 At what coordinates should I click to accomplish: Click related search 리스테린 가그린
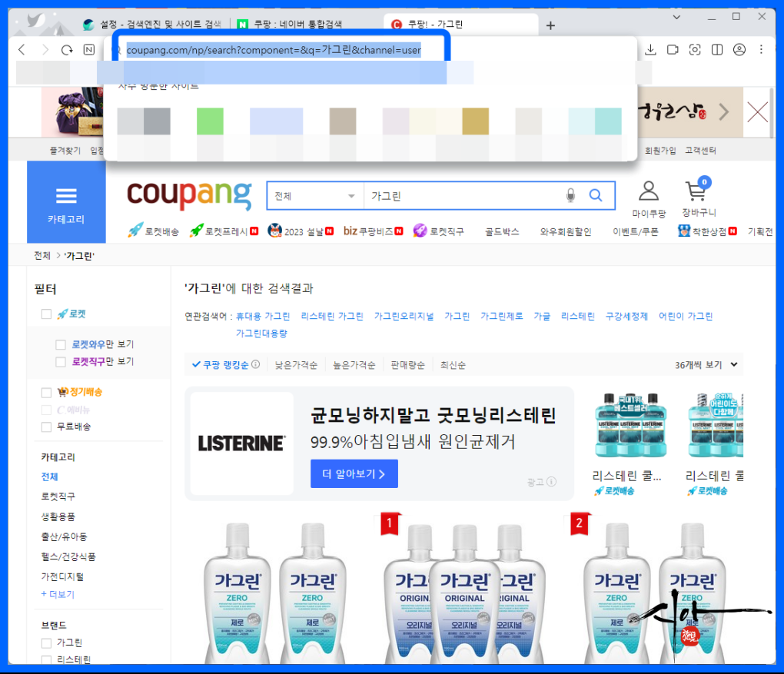(332, 316)
